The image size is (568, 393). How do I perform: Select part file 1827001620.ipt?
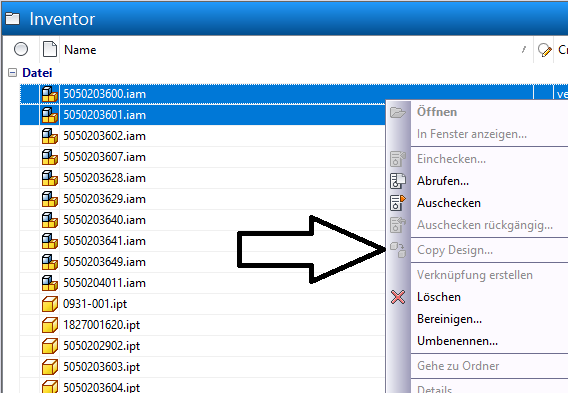(x=102, y=325)
